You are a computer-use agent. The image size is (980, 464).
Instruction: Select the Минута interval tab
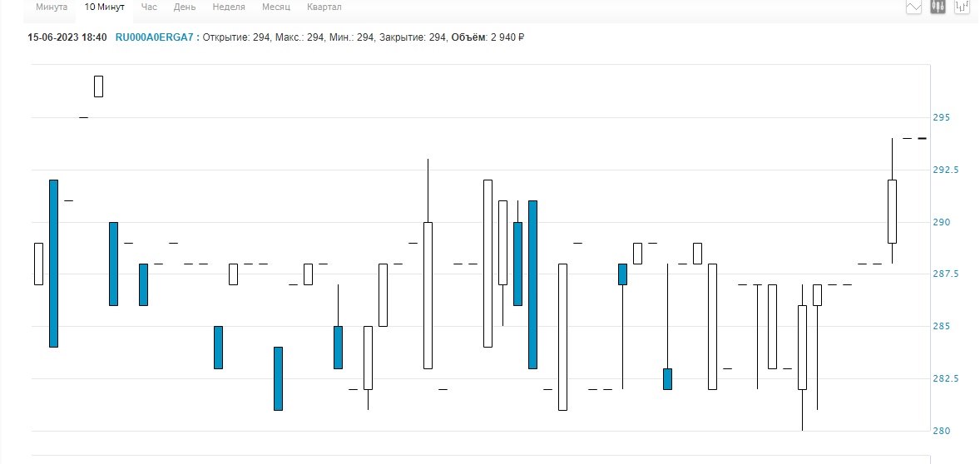52,7
